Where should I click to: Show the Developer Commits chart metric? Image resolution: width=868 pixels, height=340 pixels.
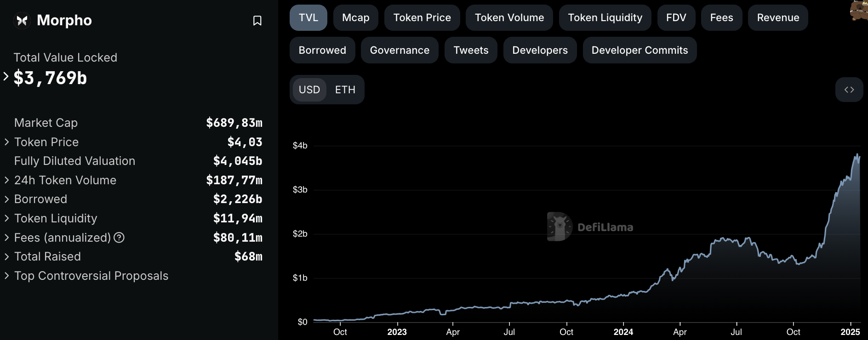pyautogui.click(x=640, y=50)
